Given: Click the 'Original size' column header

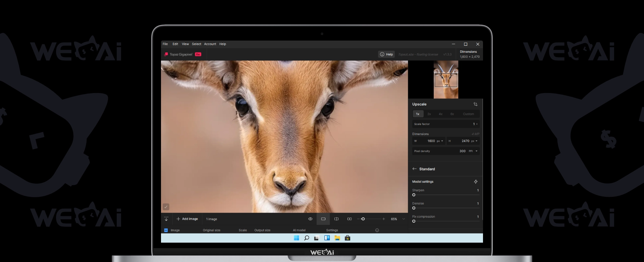Looking at the screenshot, I should 212,230.
